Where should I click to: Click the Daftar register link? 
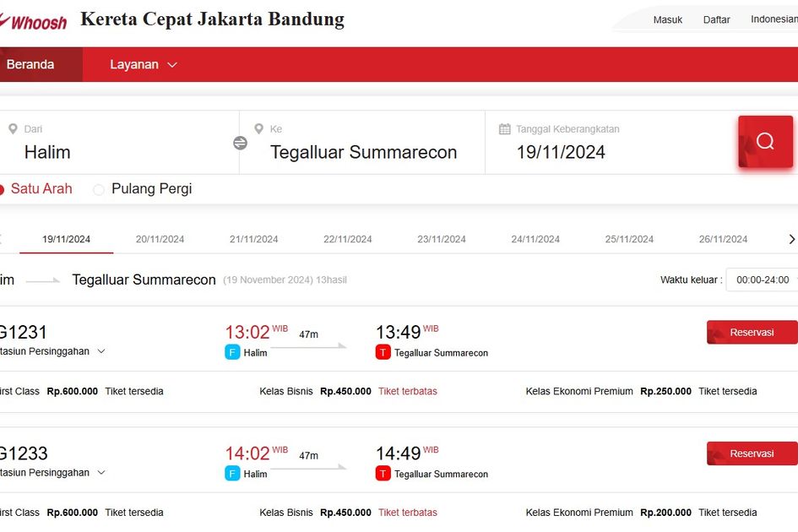pyautogui.click(x=717, y=20)
